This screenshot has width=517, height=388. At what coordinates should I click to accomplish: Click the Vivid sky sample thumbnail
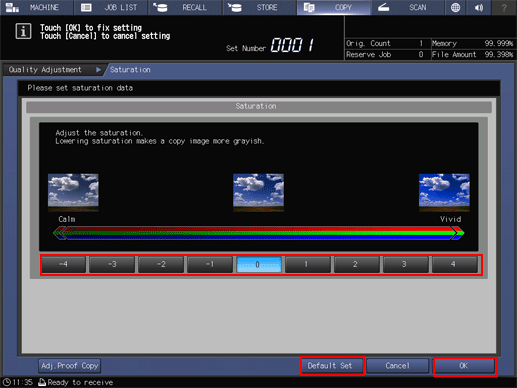tap(444, 192)
